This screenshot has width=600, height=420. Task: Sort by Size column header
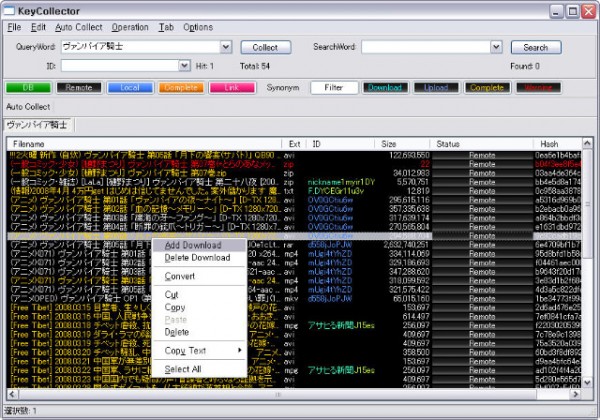point(403,144)
